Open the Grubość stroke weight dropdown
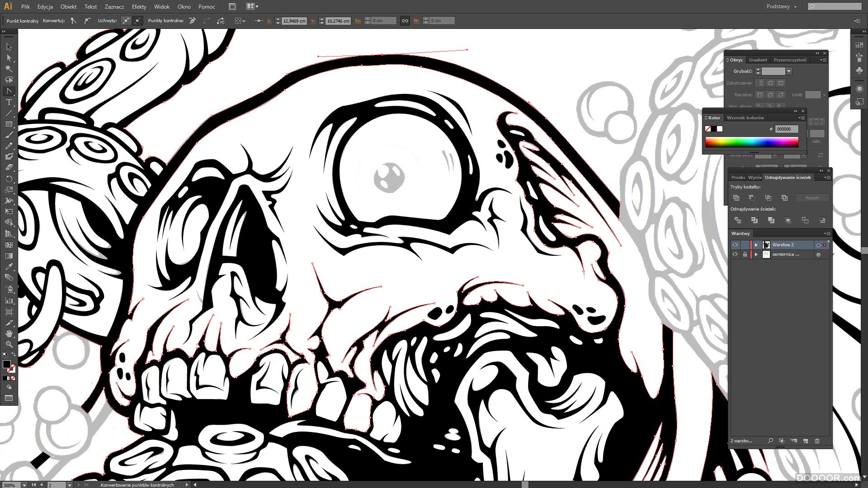Screen dimensions: 868x488 click(x=789, y=71)
